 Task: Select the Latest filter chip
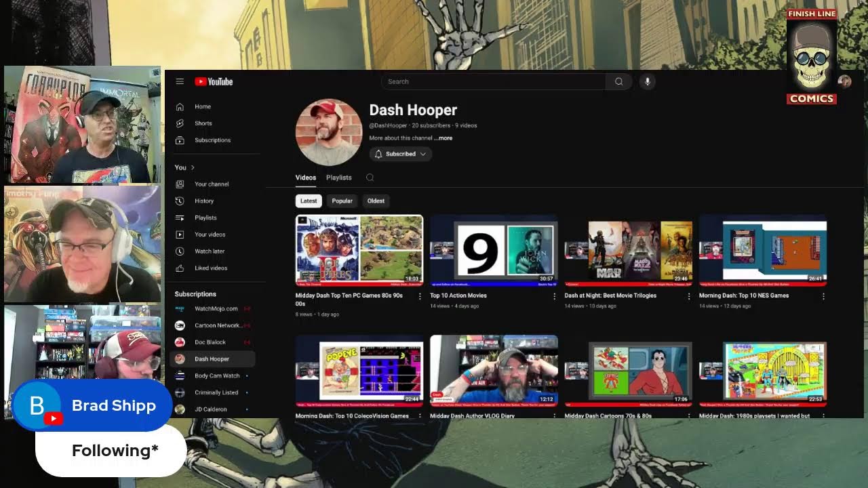pyautogui.click(x=309, y=201)
